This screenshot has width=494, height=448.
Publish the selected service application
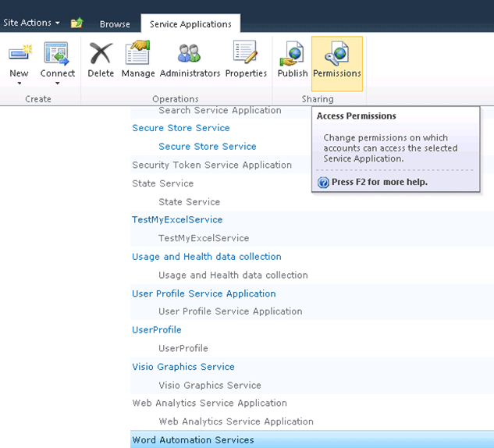tap(293, 59)
